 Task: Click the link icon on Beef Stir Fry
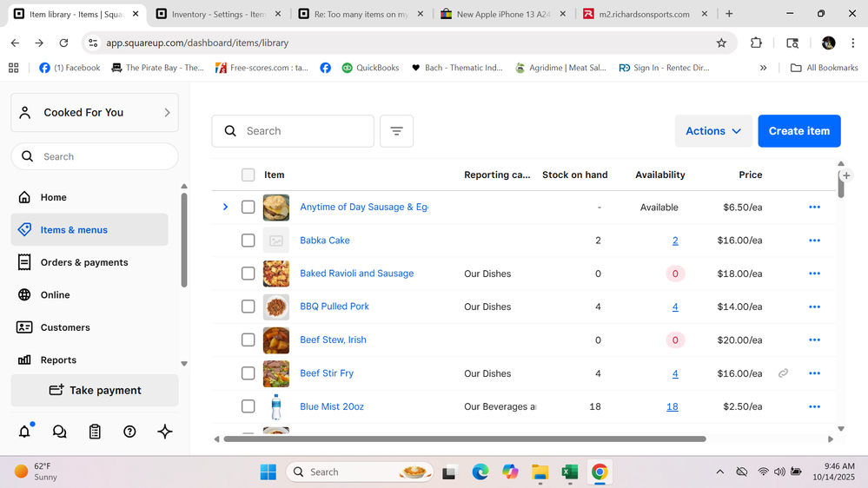tap(783, 373)
